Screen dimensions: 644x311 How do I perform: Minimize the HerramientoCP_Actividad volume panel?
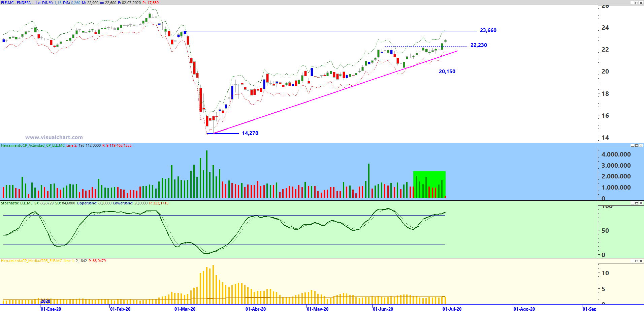pos(632,145)
